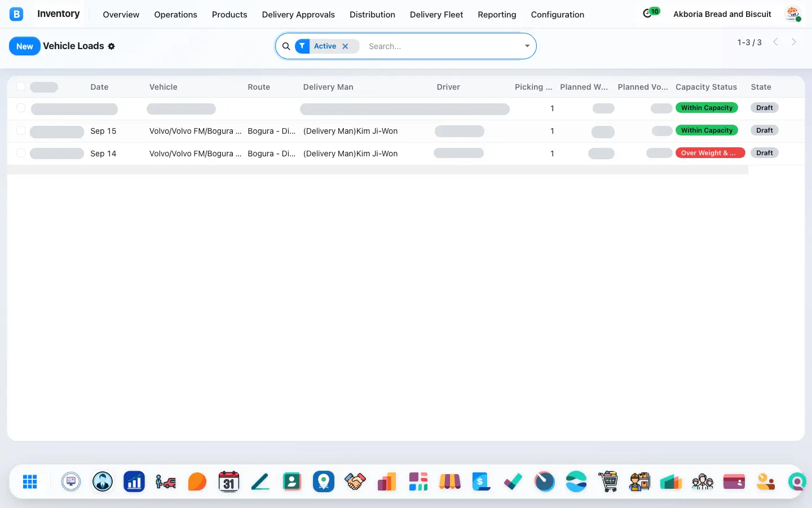
Task: Open the striped awning shop app
Action: (x=450, y=481)
